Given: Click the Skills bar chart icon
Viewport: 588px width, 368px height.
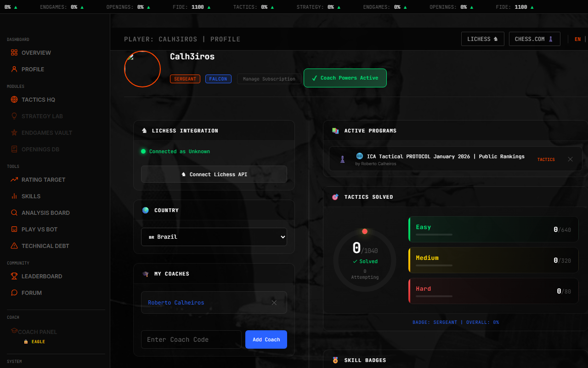Looking at the screenshot, I should (x=14, y=196).
